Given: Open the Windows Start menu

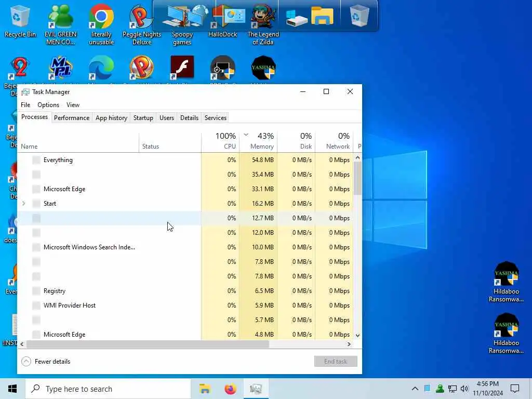Looking at the screenshot, I should click(x=12, y=389).
